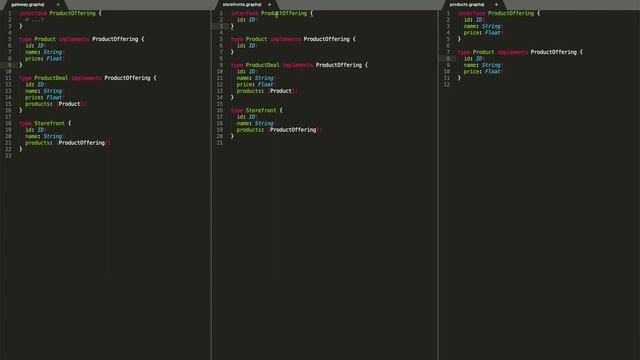Click 'id: ID' on line 2 of storefronts.graphql
This screenshot has height=360, width=640.
[x=247, y=20]
